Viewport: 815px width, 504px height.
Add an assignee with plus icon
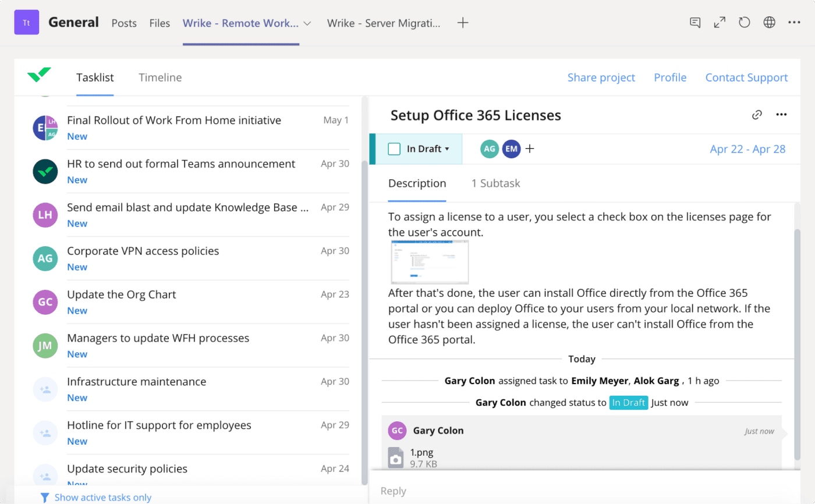(530, 149)
